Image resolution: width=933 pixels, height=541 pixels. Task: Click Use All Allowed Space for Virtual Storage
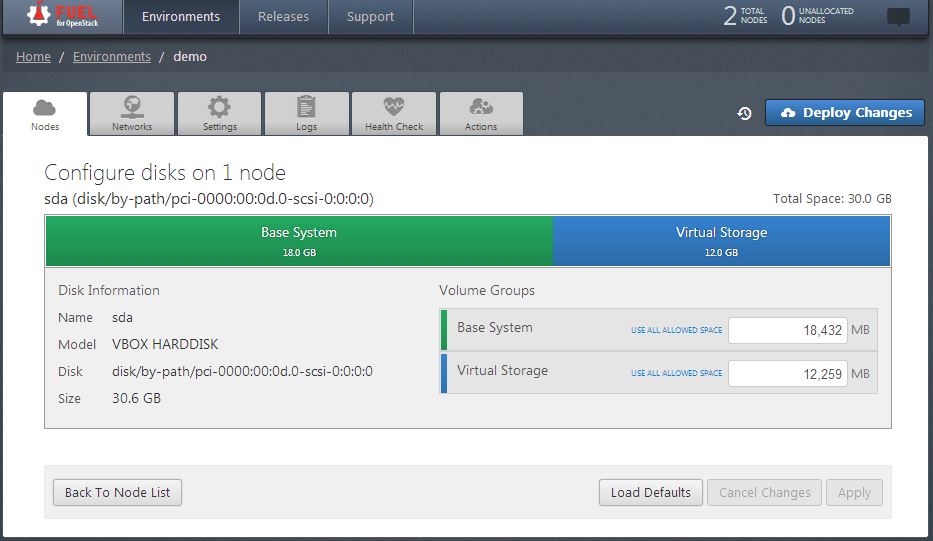tap(677, 373)
